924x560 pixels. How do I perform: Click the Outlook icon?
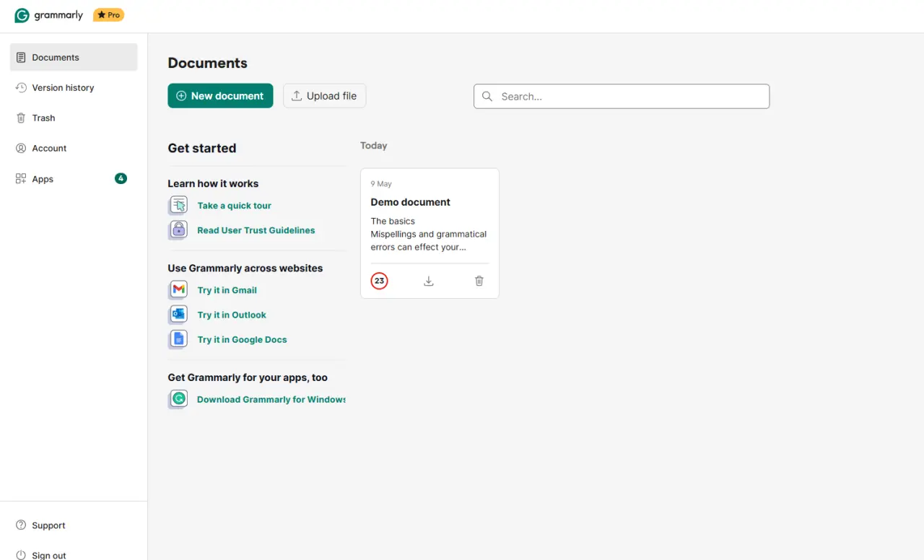pyautogui.click(x=178, y=315)
